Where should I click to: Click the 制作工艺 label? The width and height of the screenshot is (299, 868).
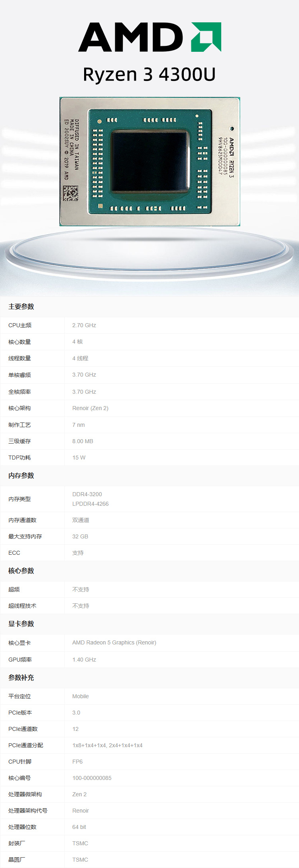[x=20, y=425]
